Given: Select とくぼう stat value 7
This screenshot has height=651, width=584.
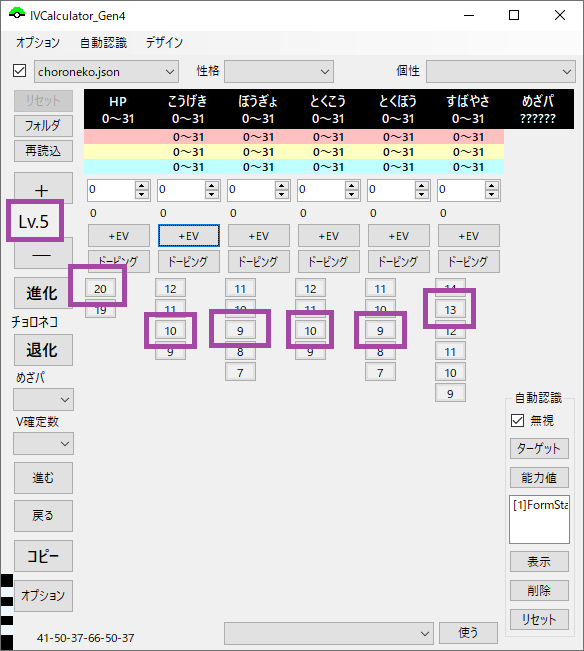Looking at the screenshot, I should tap(380, 372).
